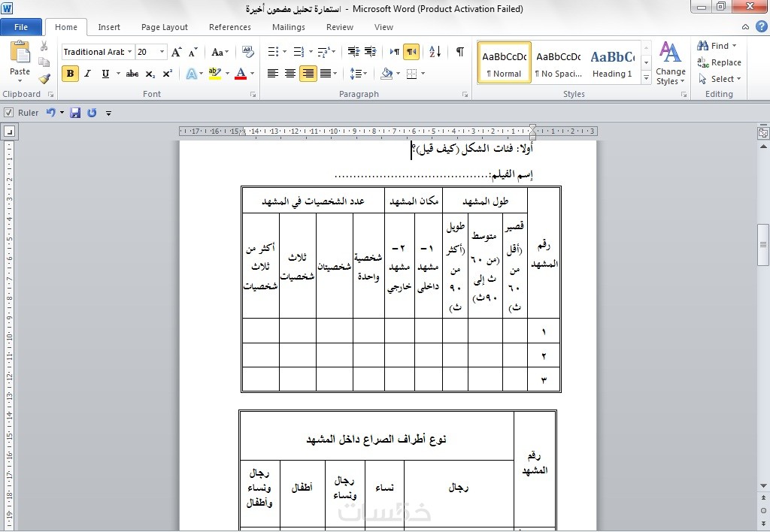Apply the No Spacing style
The image size is (770, 532).
tap(559, 63)
